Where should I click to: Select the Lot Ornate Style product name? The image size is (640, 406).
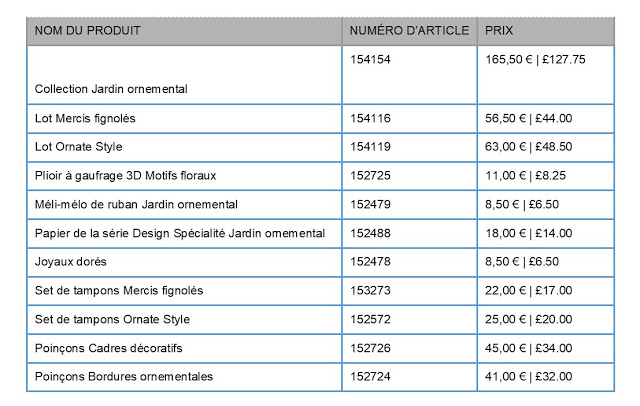click(x=78, y=146)
